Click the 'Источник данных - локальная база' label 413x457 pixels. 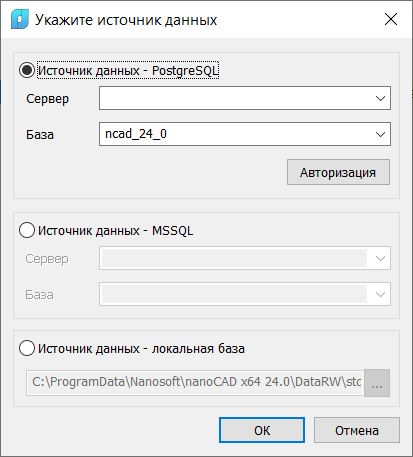pos(141,349)
